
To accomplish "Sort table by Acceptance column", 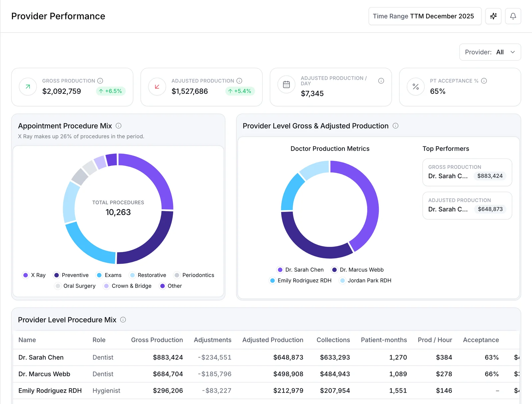I will (481, 340).
